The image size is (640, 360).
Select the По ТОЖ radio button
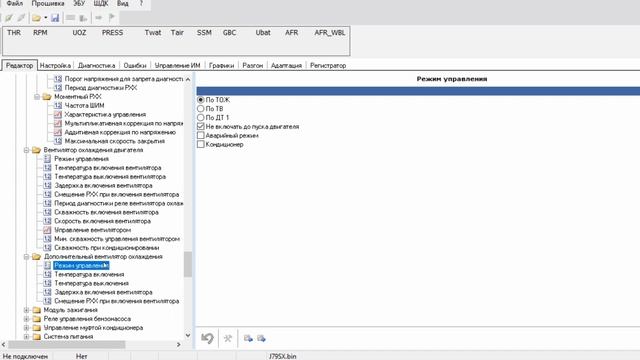pyautogui.click(x=200, y=100)
